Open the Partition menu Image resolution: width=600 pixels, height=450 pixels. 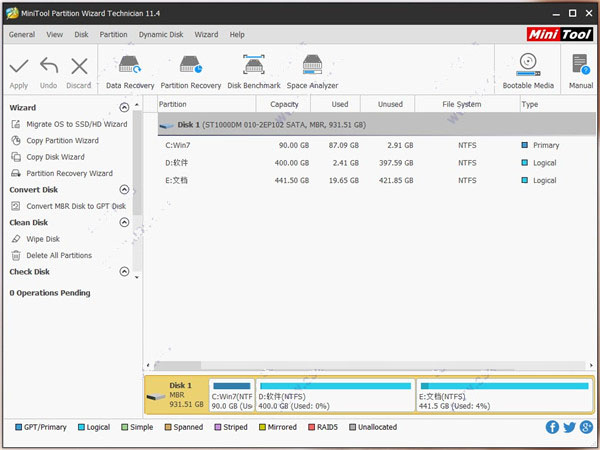click(113, 34)
